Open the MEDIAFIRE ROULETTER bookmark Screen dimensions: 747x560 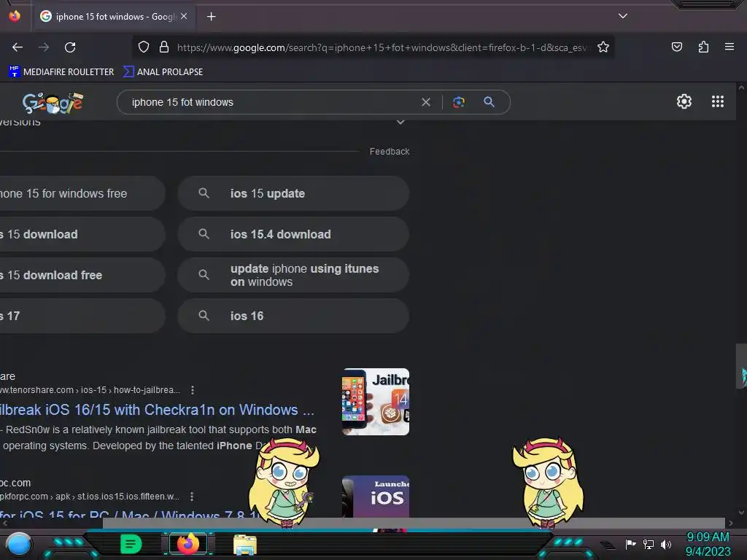(x=61, y=72)
